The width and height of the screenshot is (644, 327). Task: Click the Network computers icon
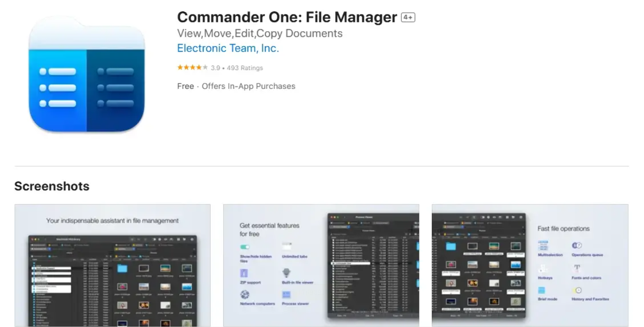point(244,295)
